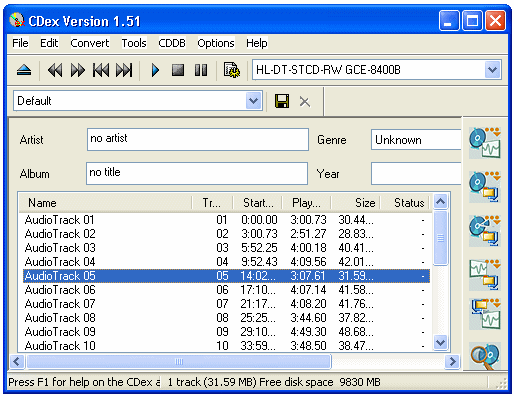Open the Help menu
The image size is (514, 396).
(257, 43)
